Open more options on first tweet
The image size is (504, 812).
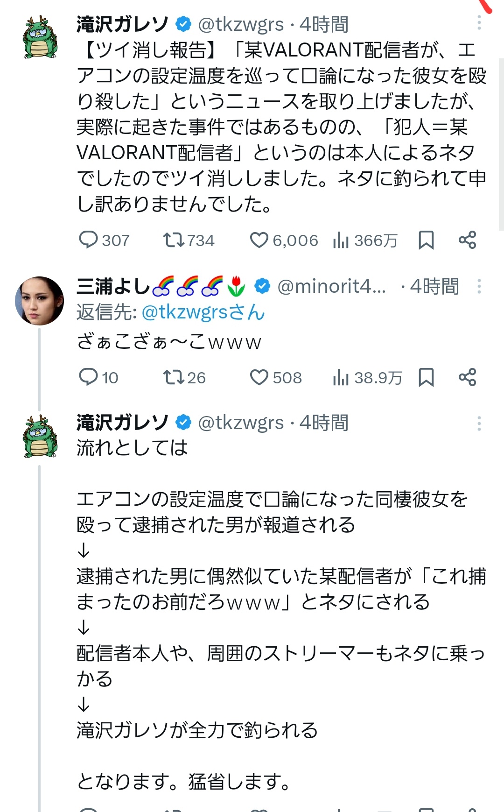[x=479, y=22]
